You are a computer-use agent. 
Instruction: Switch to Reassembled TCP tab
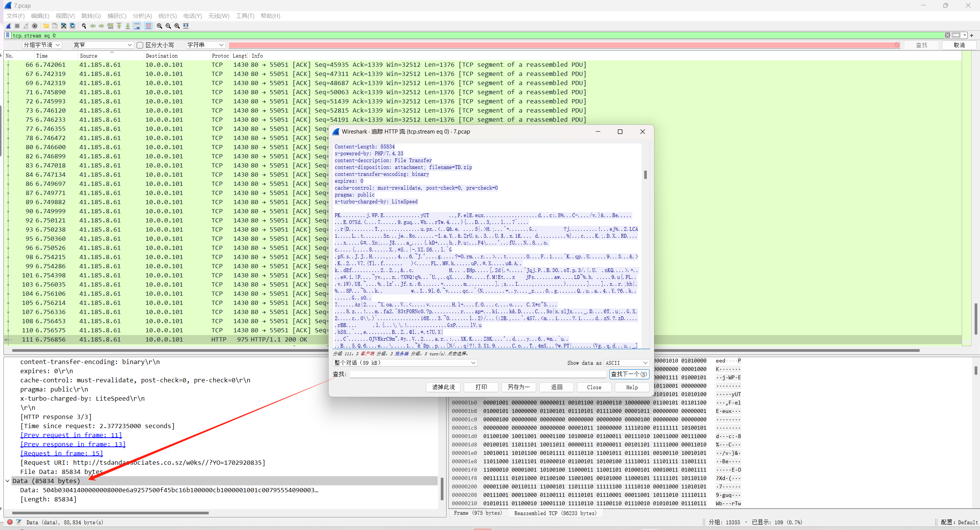tap(555, 513)
